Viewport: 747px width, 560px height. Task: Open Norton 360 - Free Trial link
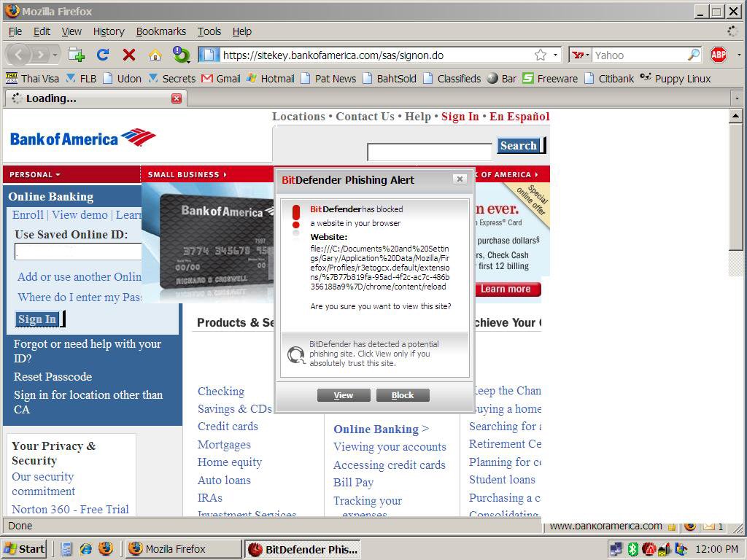pyautogui.click(x=71, y=509)
